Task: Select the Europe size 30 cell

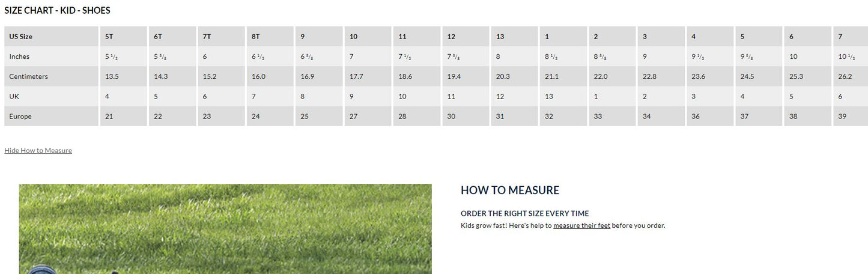Action: tap(451, 117)
